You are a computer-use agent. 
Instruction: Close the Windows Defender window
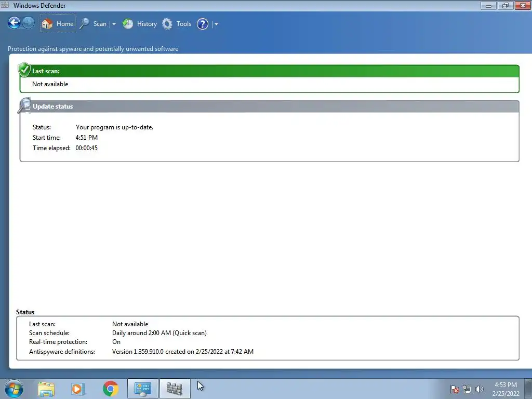pyautogui.click(x=523, y=5)
